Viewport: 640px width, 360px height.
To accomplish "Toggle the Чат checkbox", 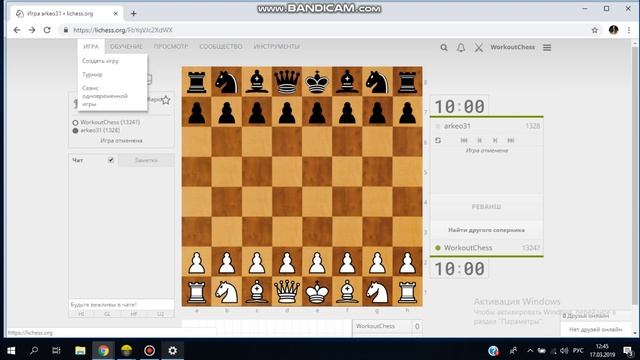I will [x=111, y=160].
